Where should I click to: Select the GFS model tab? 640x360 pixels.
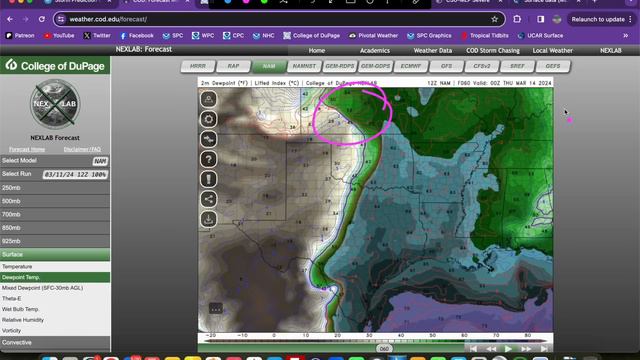coord(447,66)
